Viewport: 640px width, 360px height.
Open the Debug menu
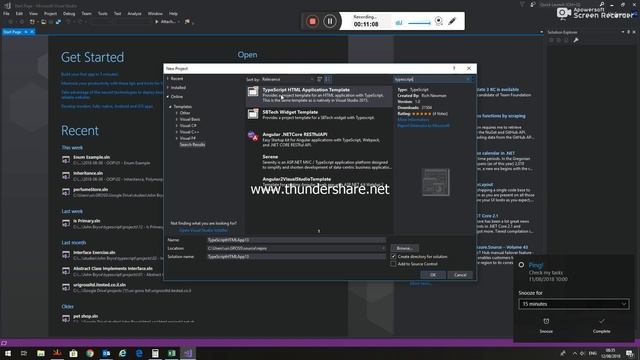[69, 13]
